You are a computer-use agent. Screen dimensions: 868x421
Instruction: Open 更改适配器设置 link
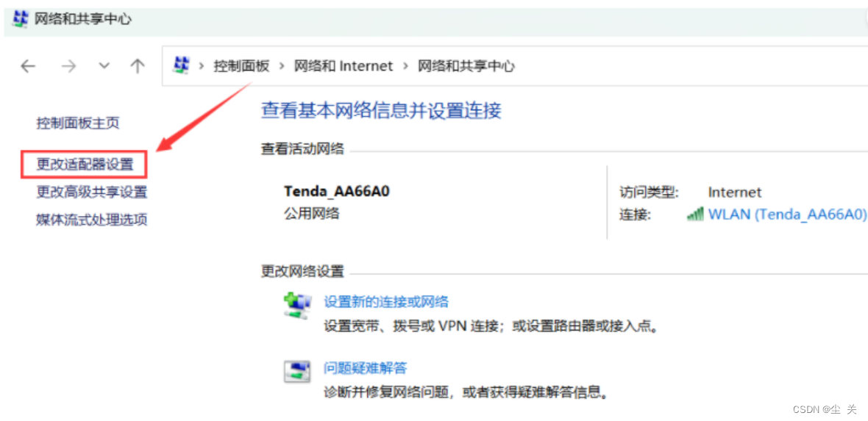coord(85,165)
